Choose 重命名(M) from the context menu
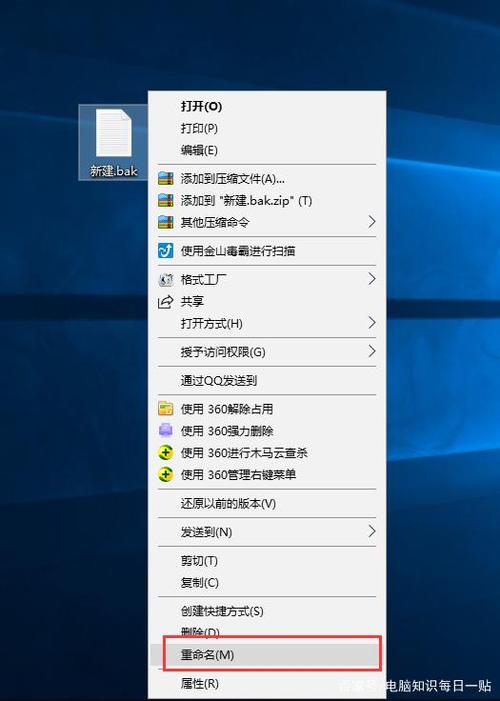 (x=267, y=655)
